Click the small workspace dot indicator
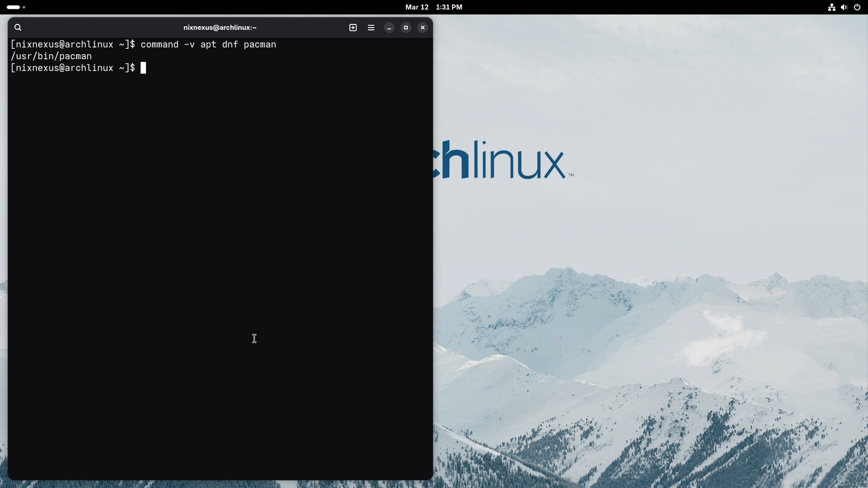This screenshot has height=488, width=868. pos(23,8)
